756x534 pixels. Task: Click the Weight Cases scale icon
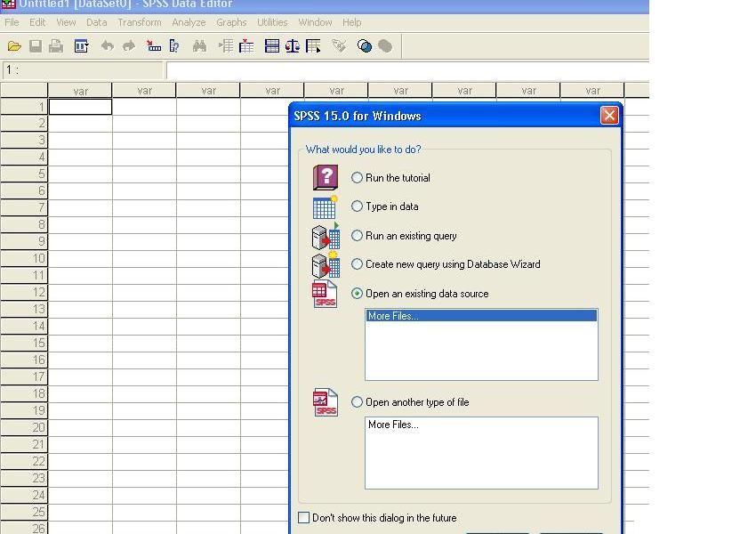[x=293, y=46]
